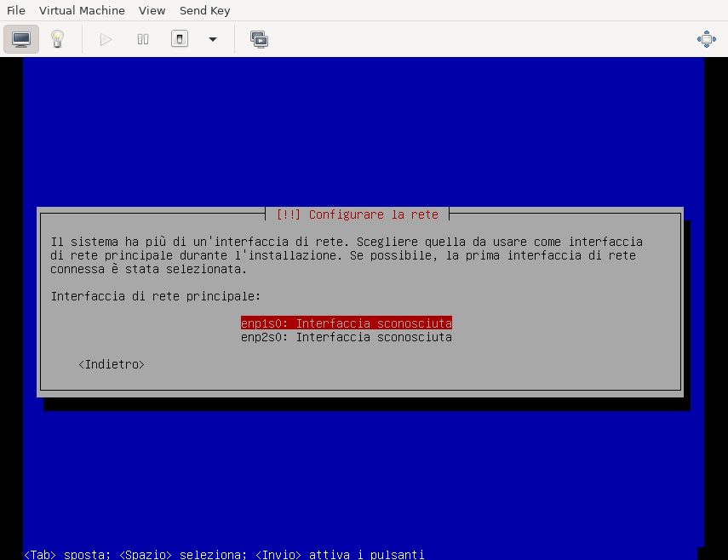This screenshot has width=728, height=560.
Task: Select enp2s0 network interface
Action: click(347, 337)
